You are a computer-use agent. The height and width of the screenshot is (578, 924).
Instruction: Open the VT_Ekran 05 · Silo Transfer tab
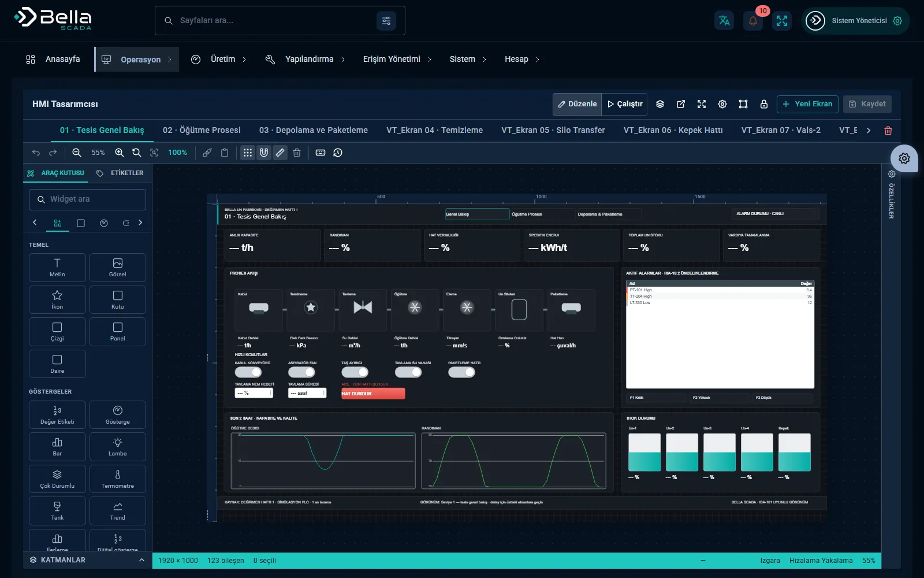coord(553,131)
